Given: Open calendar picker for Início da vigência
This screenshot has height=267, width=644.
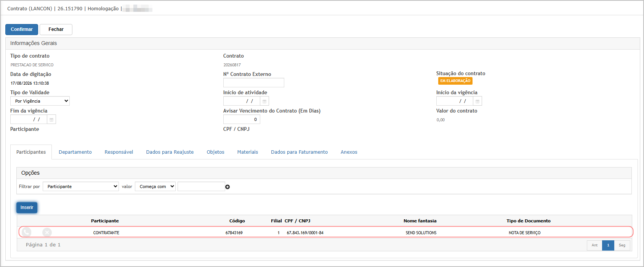Looking at the screenshot, I should (x=477, y=101).
